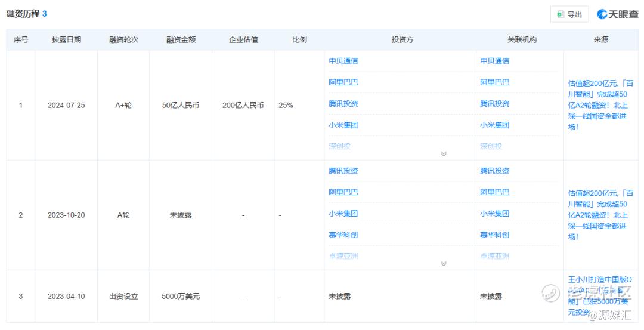Click the 导出 export button
The width and height of the screenshot is (644, 330).
point(569,14)
